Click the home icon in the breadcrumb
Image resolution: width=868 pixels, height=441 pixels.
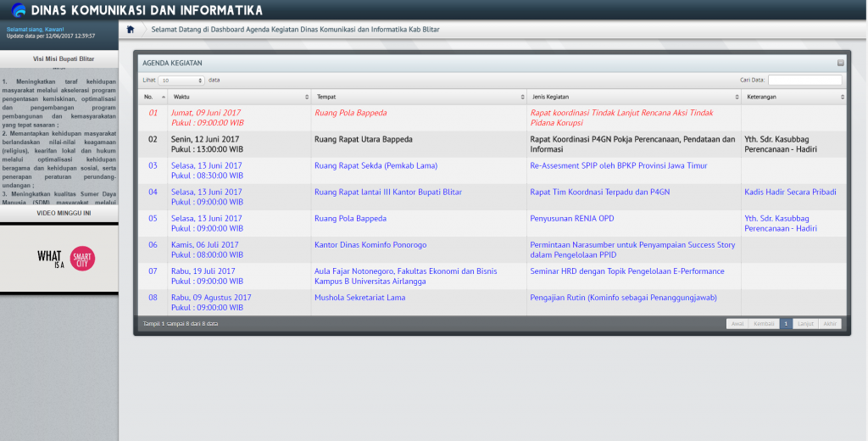point(131,30)
